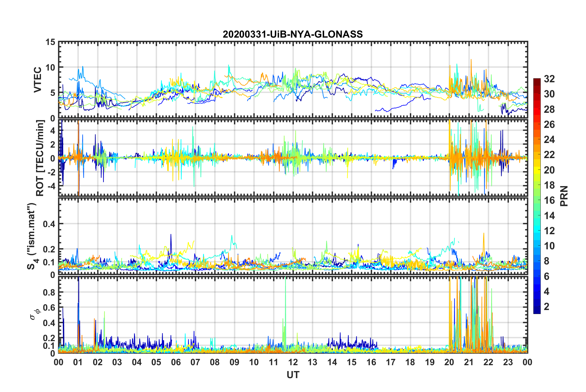
Task: Click the UT axis hour tick 05
Action: 156,362
